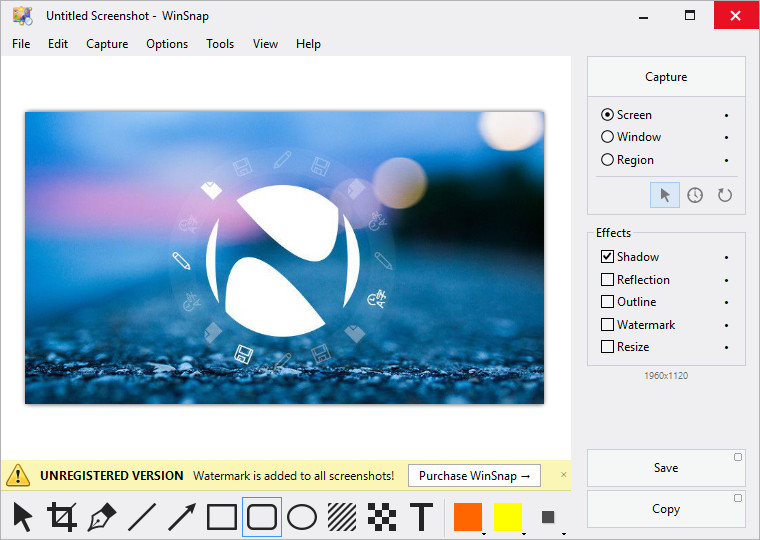Click the delay timer clock icon
This screenshot has height=540, width=760.
695,195
